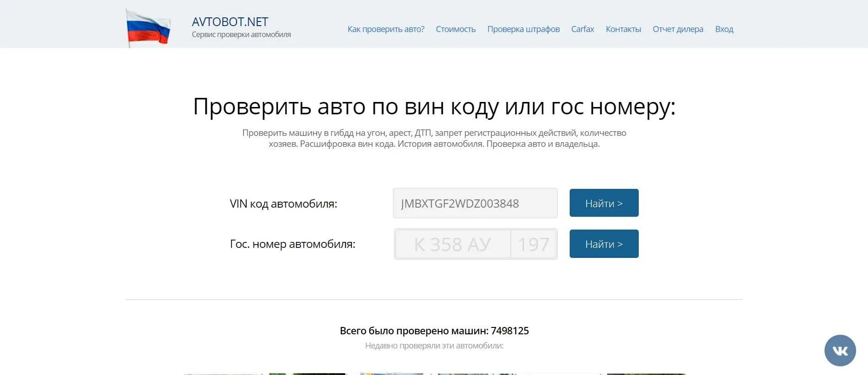Click 'Всего было проверено машин: 7498125' text

click(434, 331)
